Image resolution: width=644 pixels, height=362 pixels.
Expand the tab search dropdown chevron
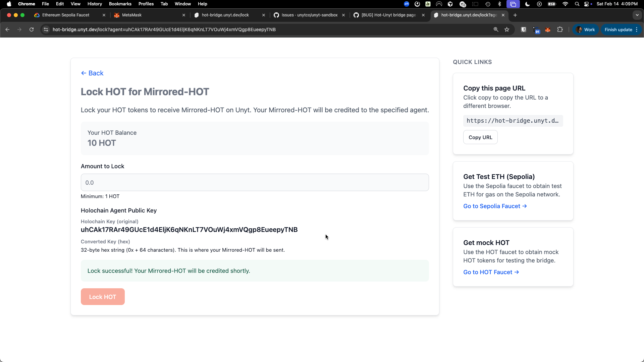coord(637,15)
